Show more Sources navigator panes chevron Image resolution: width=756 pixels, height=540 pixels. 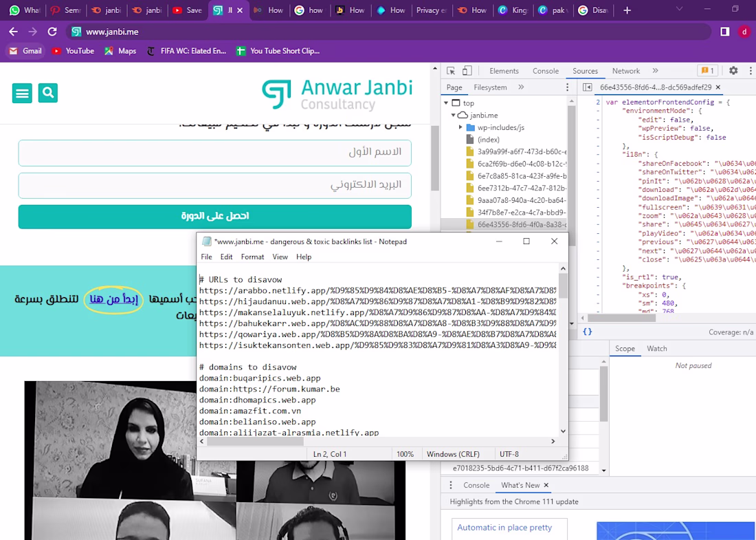point(521,87)
